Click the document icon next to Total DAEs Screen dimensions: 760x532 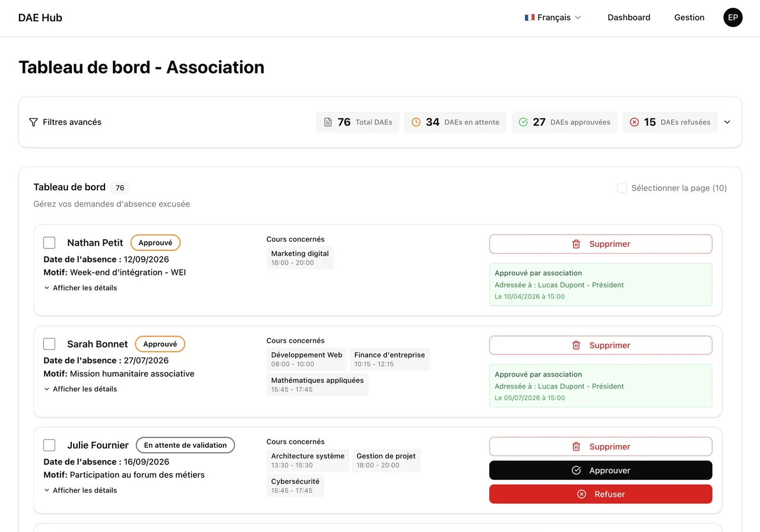(x=328, y=122)
